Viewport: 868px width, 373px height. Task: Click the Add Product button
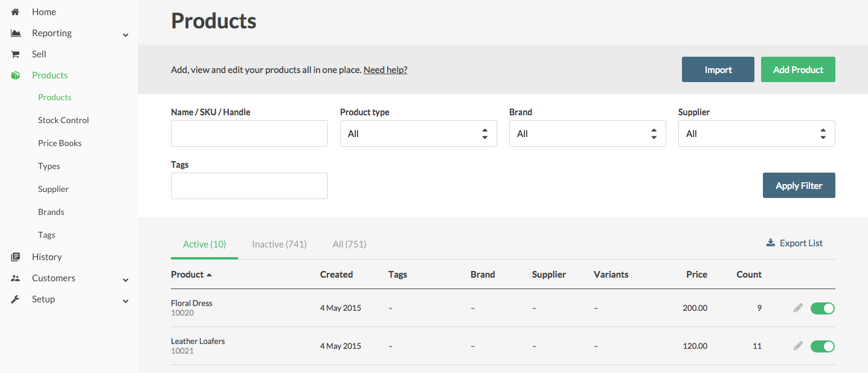click(x=798, y=69)
